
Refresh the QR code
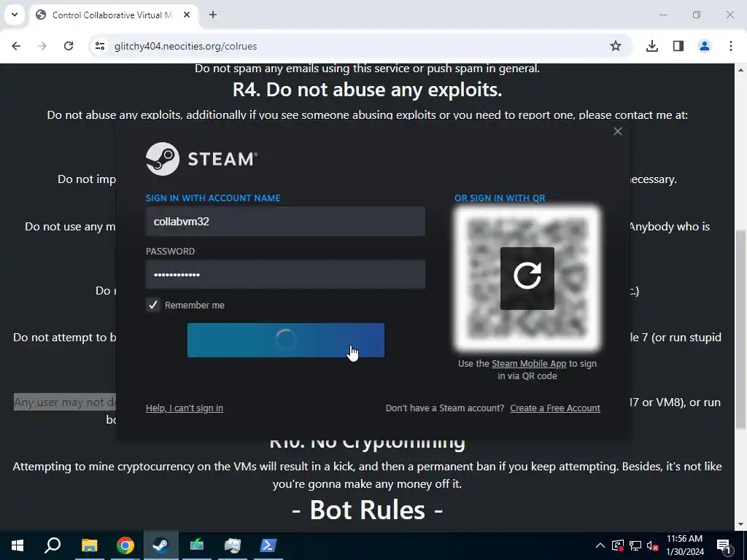pos(527,278)
